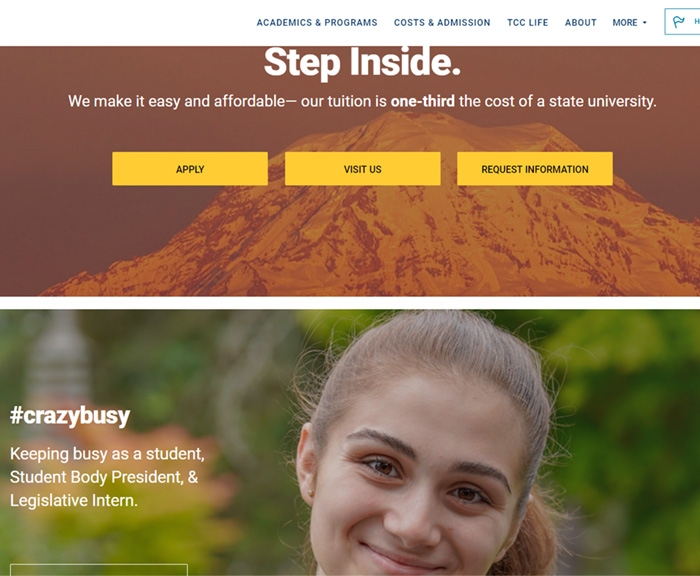
Task: Click the Request Information button
Action: pyautogui.click(x=535, y=169)
